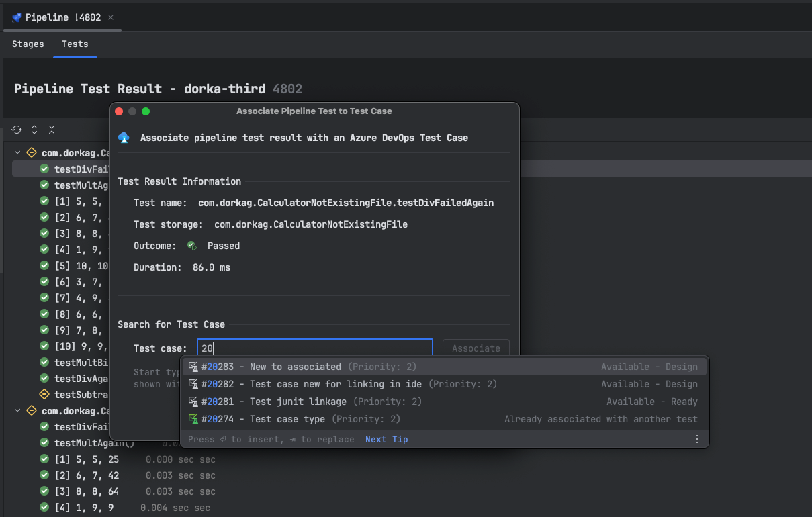812x517 pixels.
Task: Click the Search for Test Case section label
Action: [171, 324]
